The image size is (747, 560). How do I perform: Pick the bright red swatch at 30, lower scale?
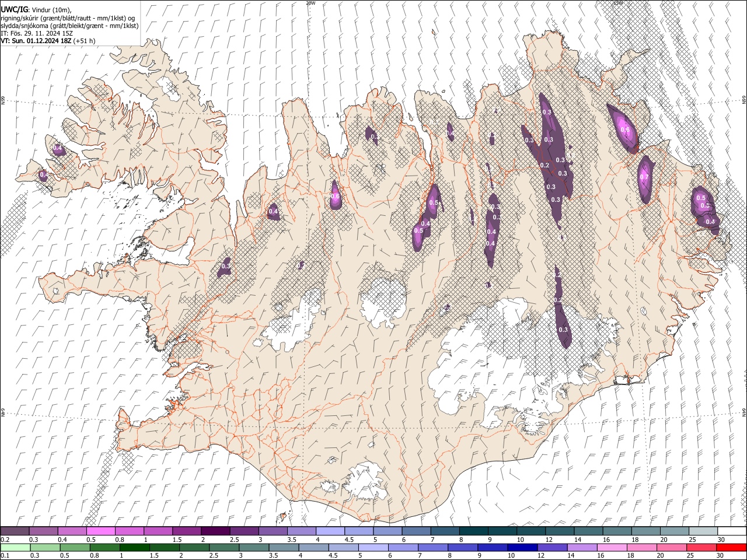pos(732,548)
